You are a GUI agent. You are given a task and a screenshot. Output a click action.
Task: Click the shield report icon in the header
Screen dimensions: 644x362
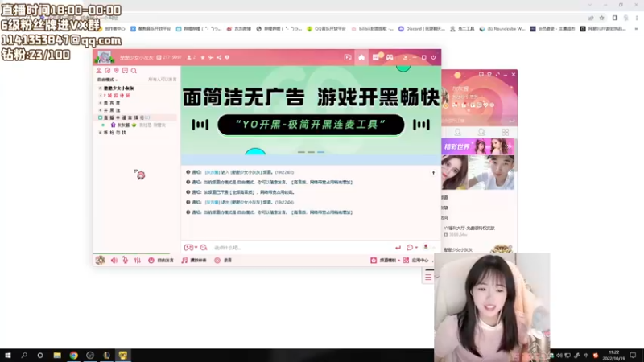pyautogui.click(x=227, y=57)
